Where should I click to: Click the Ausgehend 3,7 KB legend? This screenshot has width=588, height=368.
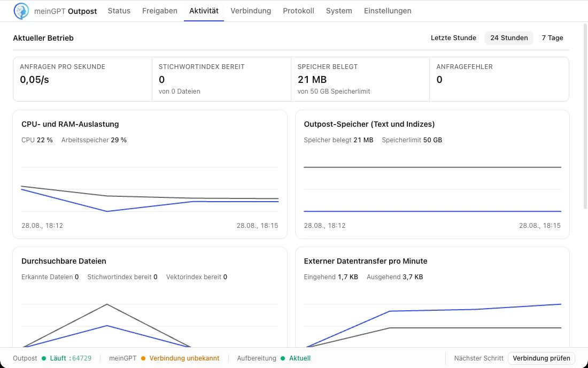395,277
